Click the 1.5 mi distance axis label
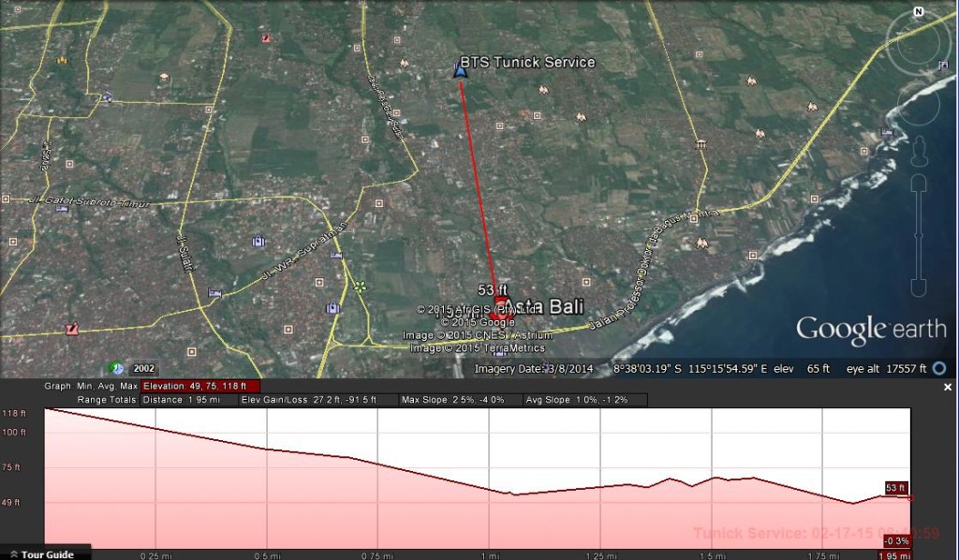 [712, 555]
